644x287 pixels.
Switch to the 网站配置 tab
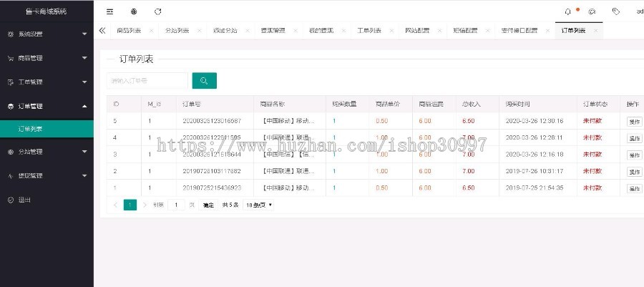pos(417,31)
